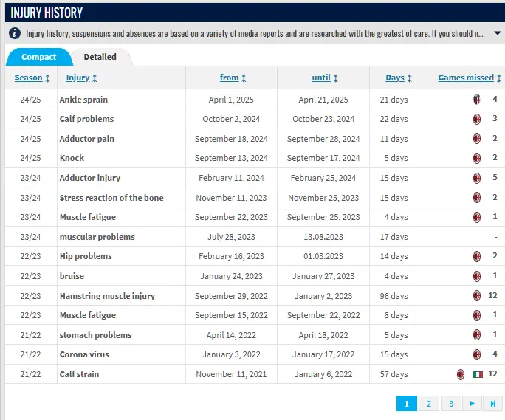
Task: Open page 2 of the injury history
Action: click(428, 404)
